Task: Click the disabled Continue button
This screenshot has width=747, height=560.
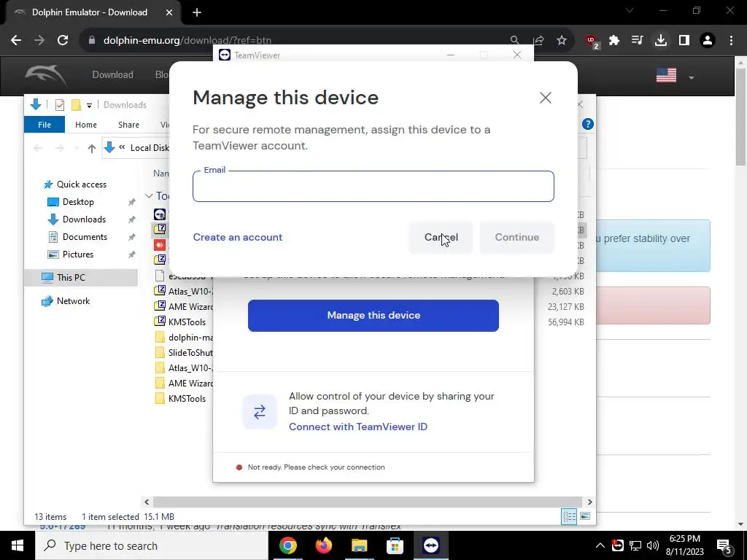Action: pos(517,237)
